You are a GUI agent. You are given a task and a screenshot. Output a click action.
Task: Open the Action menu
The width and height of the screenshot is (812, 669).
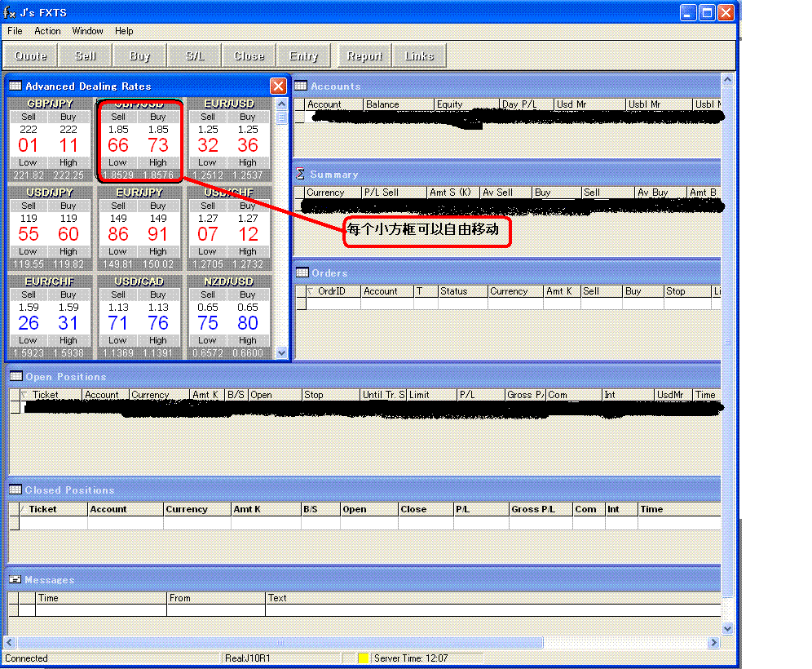point(47,31)
